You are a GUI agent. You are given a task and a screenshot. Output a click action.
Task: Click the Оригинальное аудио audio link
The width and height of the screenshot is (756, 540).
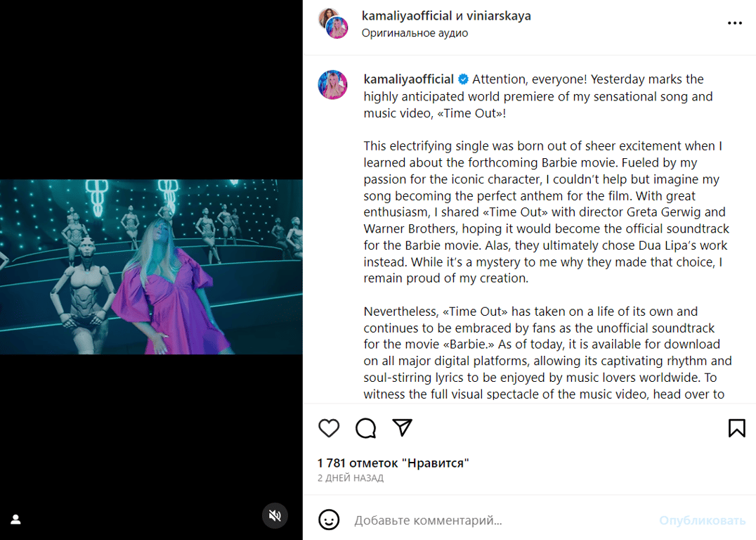pyautogui.click(x=415, y=33)
